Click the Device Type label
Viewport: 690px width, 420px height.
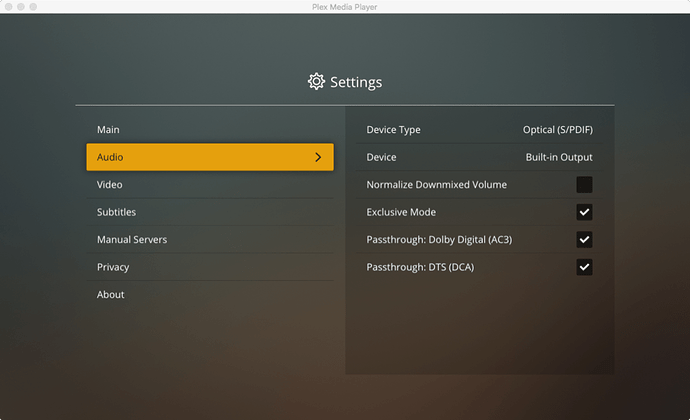[x=393, y=129]
